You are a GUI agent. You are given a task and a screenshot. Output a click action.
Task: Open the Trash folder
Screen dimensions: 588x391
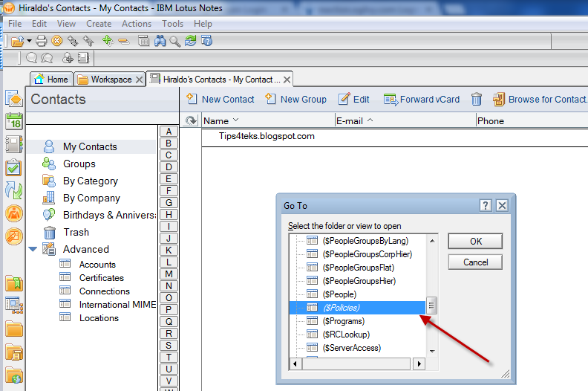pos(76,232)
